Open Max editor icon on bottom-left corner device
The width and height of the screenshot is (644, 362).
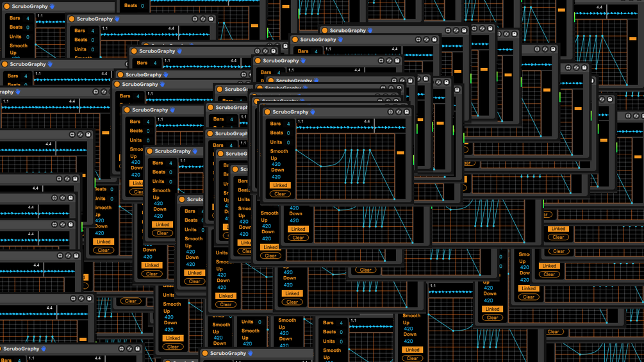pyautogui.click(x=121, y=349)
